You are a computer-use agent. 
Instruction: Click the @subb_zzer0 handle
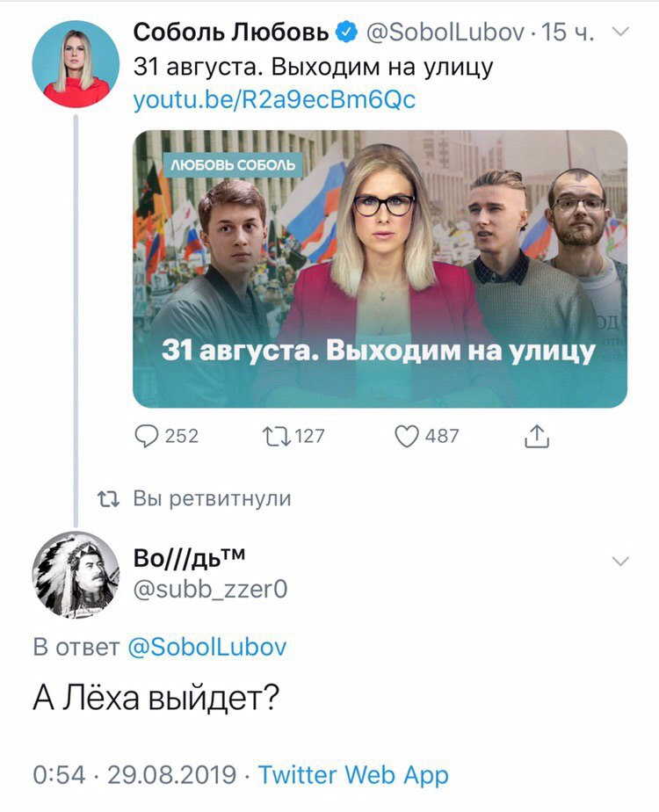pyautogui.click(x=210, y=590)
